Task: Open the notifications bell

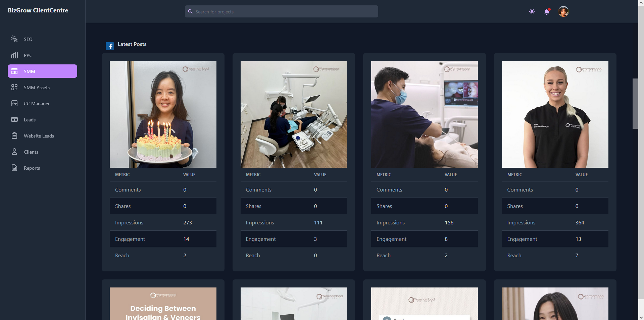Action: (x=547, y=12)
